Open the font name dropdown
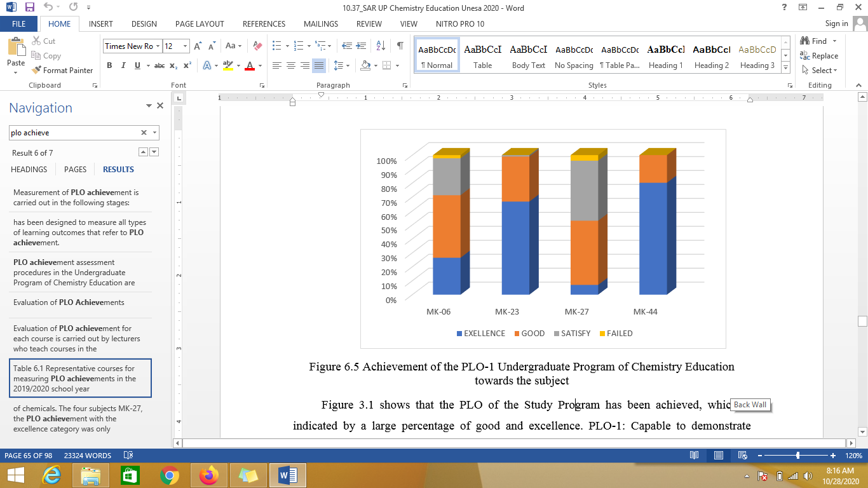Viewport: 868px width, 488px height. pyautogui.click(x=157, y=46)
